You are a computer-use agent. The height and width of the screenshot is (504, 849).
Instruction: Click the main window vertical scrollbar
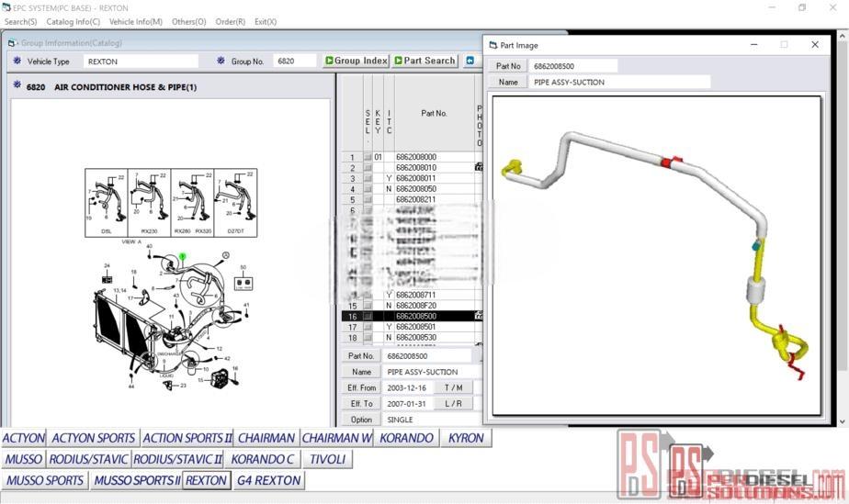843,227
